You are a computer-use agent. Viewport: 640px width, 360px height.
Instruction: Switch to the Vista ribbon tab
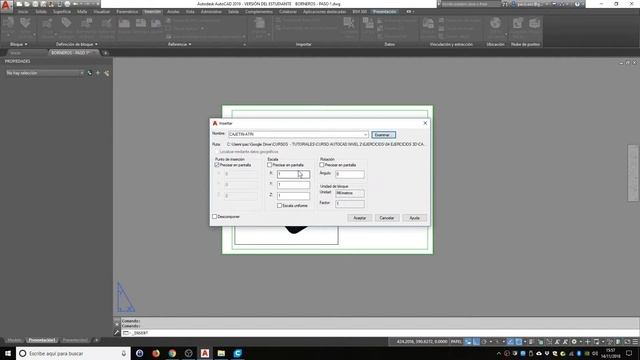190,12
